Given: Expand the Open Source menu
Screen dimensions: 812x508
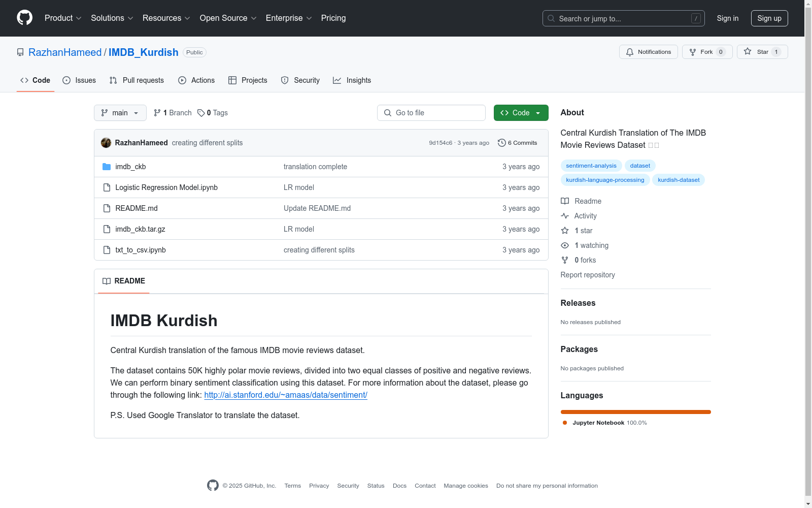Looking at the screenshot, I should click(x=228, y=18).
